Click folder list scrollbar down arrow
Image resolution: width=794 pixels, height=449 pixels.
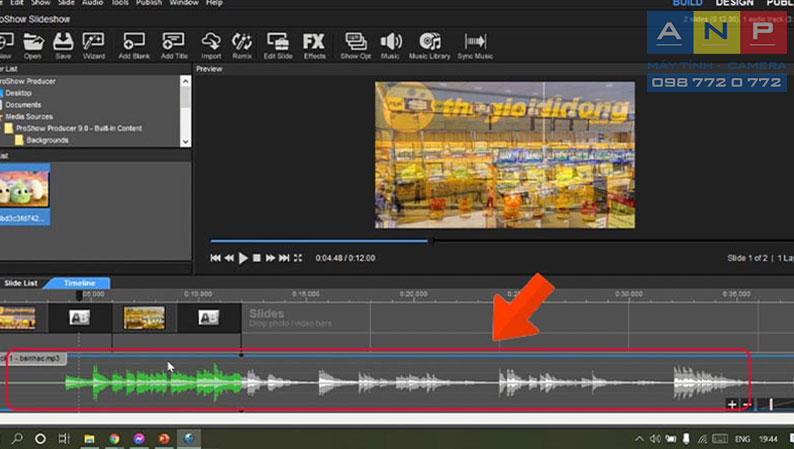pos(185,142)
